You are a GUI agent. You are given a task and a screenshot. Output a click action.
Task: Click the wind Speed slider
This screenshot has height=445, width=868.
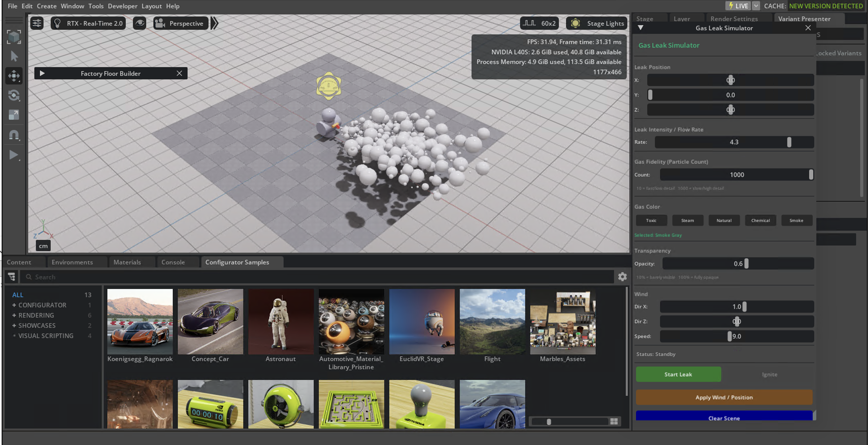[737, 336]
